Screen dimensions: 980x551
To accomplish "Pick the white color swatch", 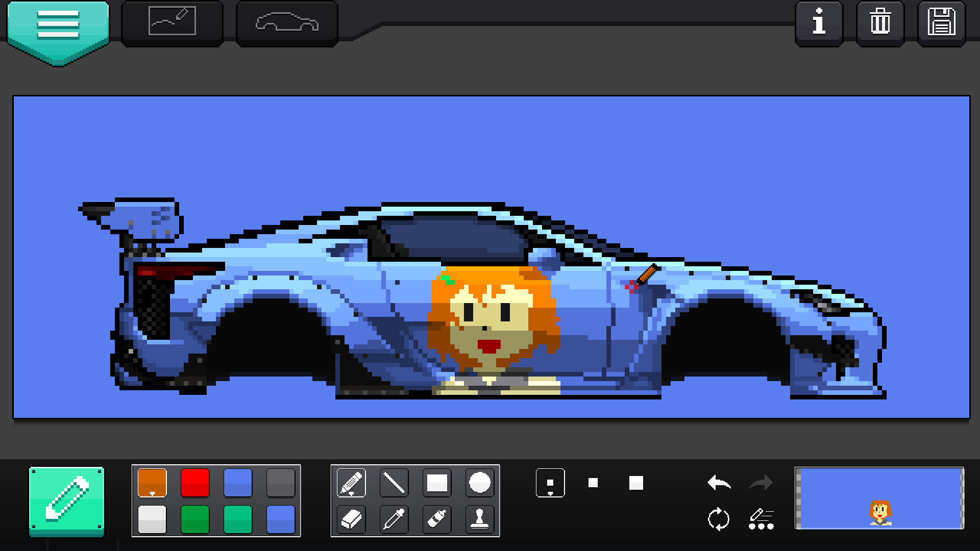I will [x=152, y=519].
